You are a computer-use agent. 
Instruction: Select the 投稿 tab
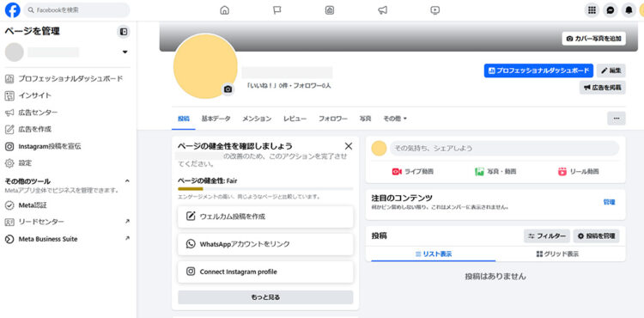184,119
